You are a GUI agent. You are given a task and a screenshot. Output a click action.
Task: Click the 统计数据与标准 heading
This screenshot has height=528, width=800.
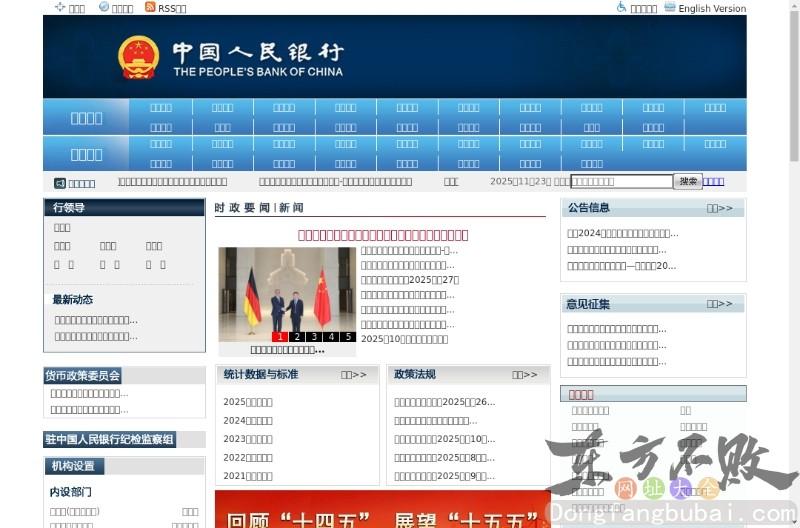[x=261, y=374]
